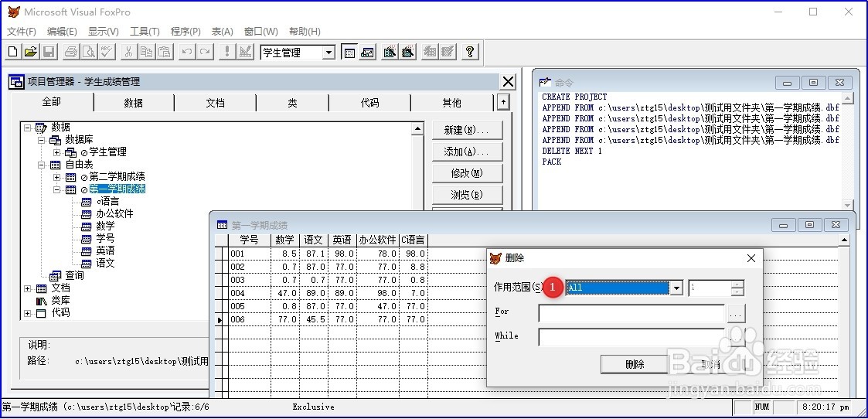The width and height of the screenshot is (868, 419).
Task: Open the 文件(F) menu
Action: [22, 32]
